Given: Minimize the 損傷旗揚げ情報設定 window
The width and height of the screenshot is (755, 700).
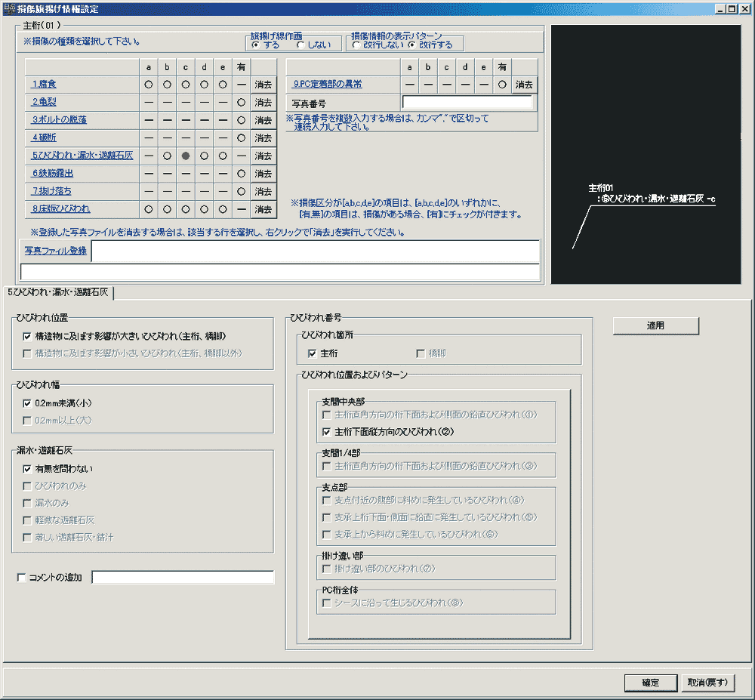Looking at the screenshot, I should point(720,8).
